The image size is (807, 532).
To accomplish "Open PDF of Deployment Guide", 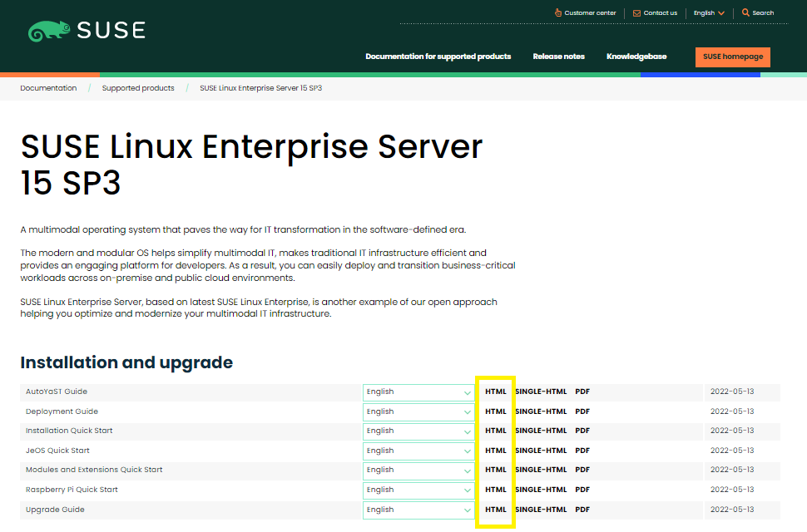I will tap(582, 411).
